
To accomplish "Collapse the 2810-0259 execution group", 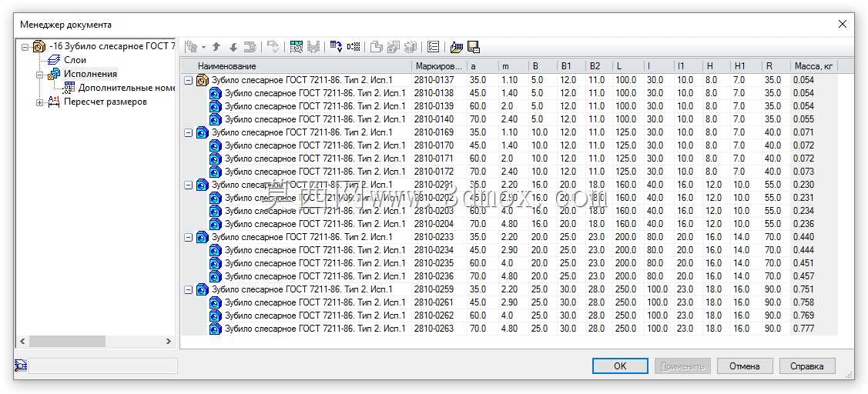I will click(188, 289).
